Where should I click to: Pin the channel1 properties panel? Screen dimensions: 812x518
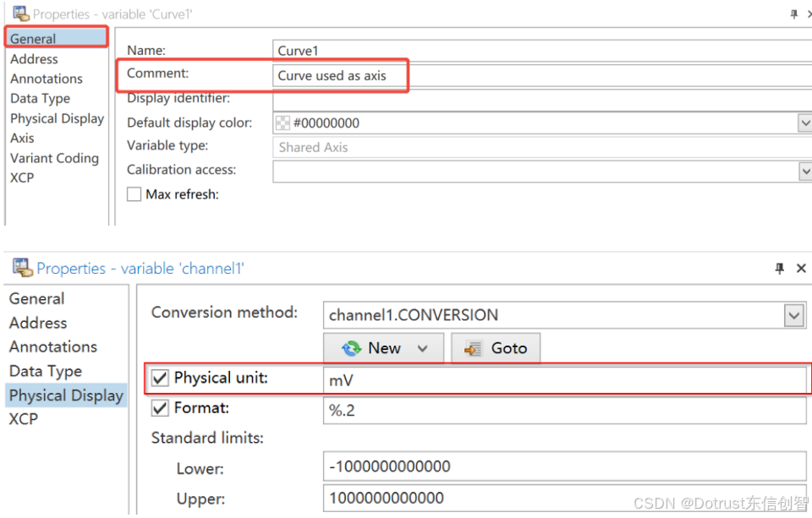779,268
